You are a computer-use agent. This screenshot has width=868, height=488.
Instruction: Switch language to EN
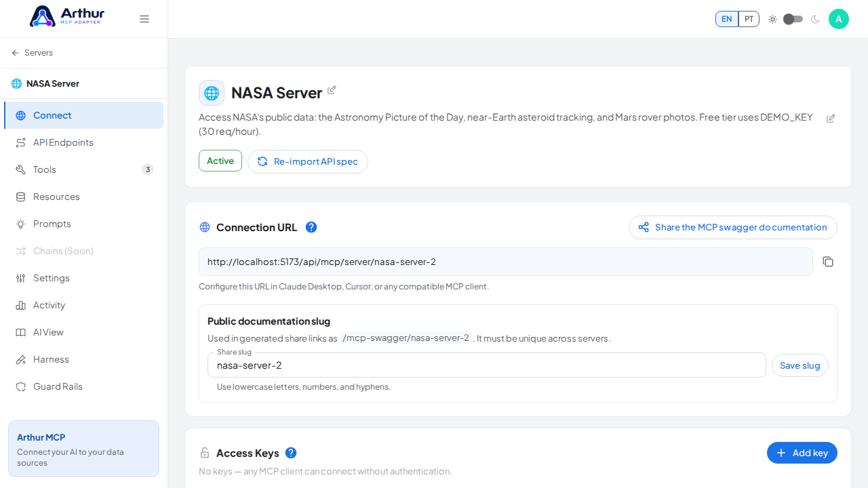click(727, 19)
